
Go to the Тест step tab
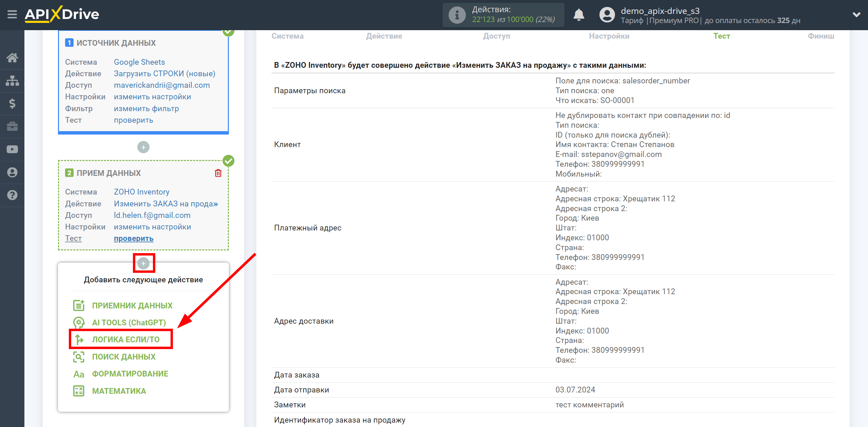pyautogui.click(x=722, y=36)
